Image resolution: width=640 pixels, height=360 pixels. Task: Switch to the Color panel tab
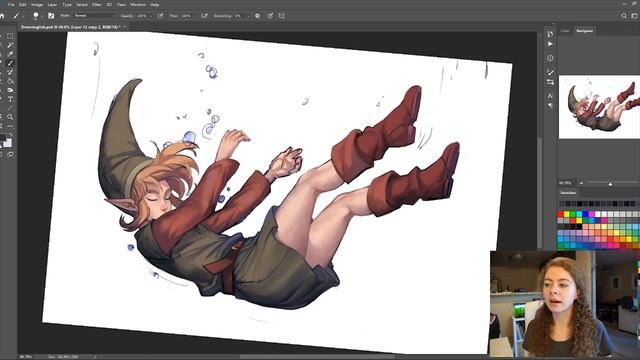point(565,31)
